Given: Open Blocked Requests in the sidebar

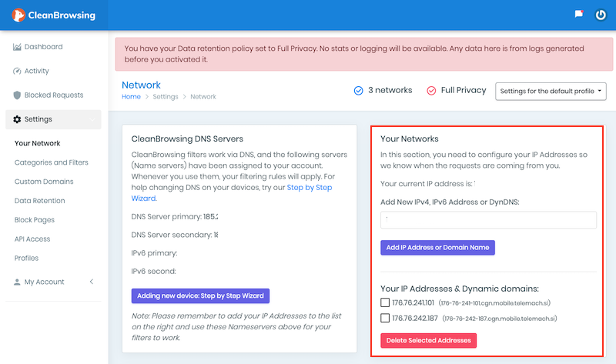Looking at the screenshot, I should [54, 95].
